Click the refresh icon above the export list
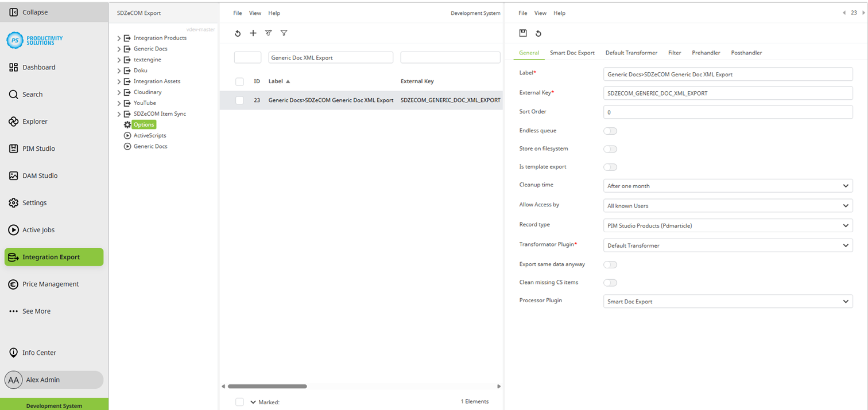868x410 pixels. click(238, 33)
